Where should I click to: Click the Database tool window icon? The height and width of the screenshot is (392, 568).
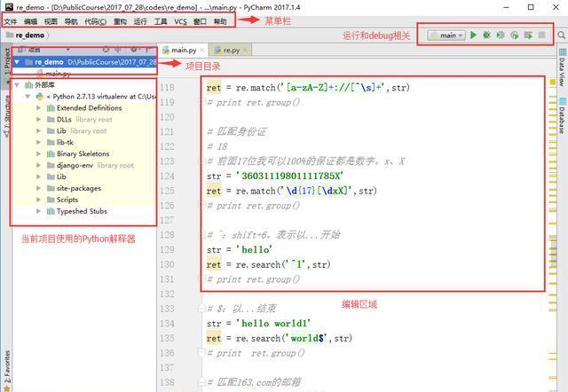pyautogui.click(x=562, y=101)
